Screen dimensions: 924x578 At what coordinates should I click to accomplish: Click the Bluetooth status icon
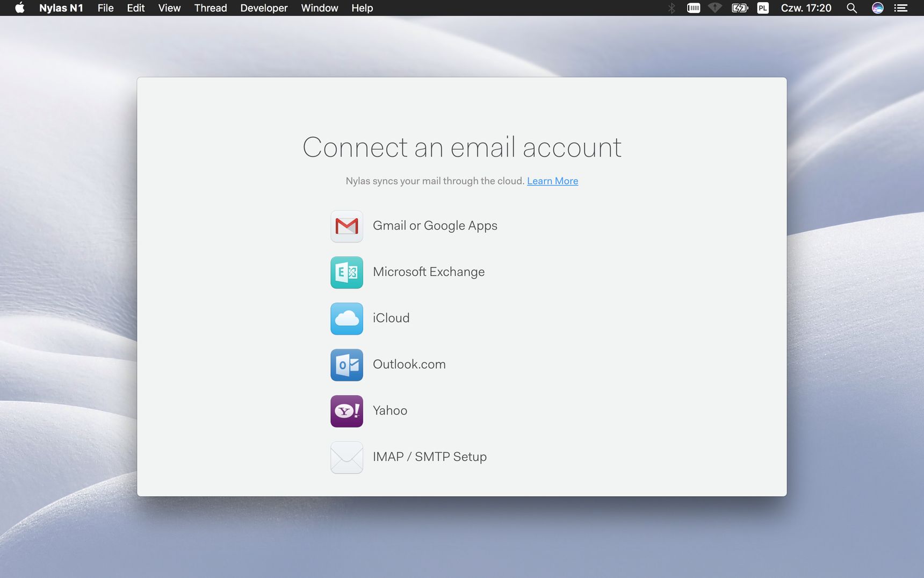pyautogui.click(x=672, y=8)
